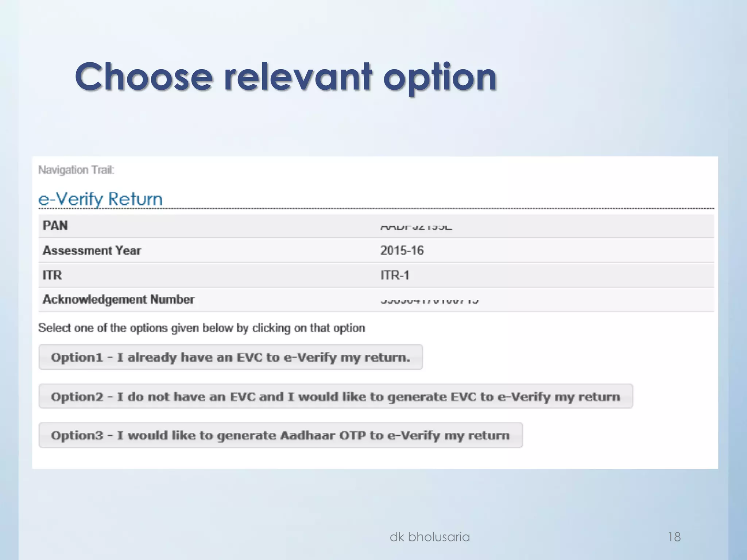Click the PAN row label
This screenshot has height=560, width=747.
click(x=55, y=226)
